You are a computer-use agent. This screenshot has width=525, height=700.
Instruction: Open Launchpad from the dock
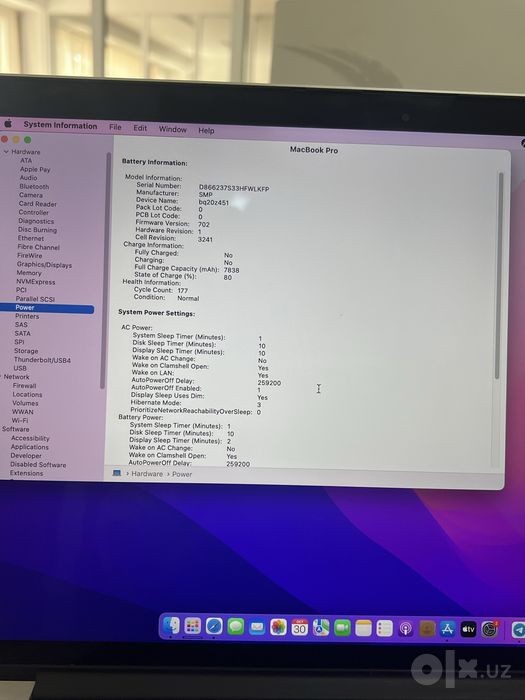coord(192,626)
